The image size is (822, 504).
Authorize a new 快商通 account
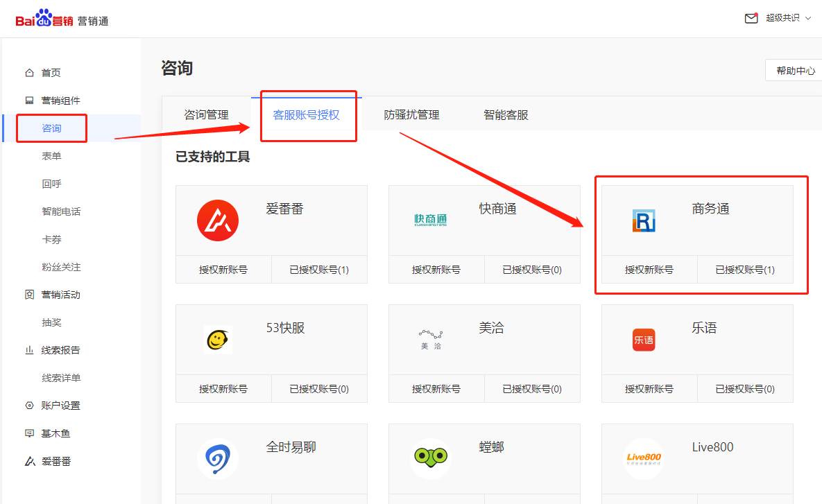[x=436, y=270]
